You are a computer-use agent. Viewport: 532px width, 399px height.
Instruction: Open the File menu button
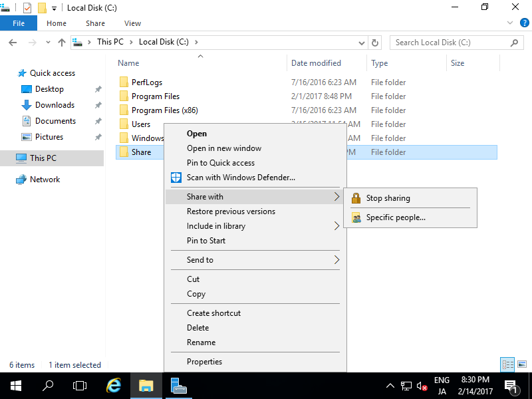[x=19, y=23]
